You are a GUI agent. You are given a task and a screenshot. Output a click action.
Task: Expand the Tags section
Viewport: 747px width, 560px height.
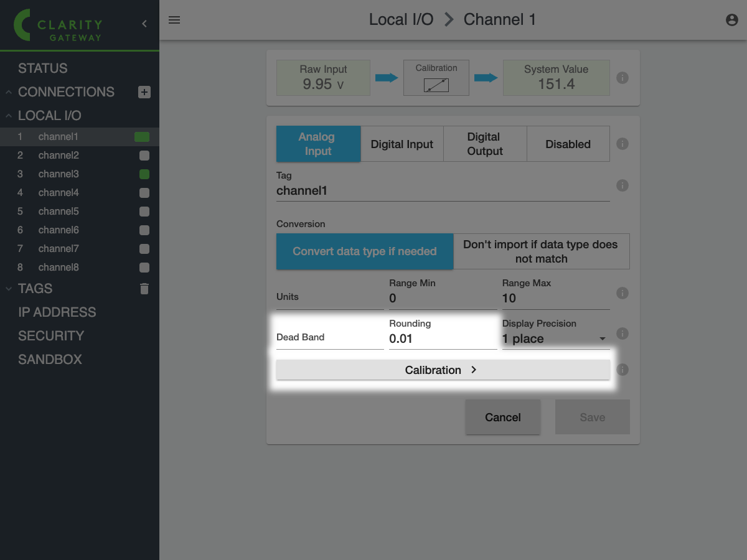[9, 289]
